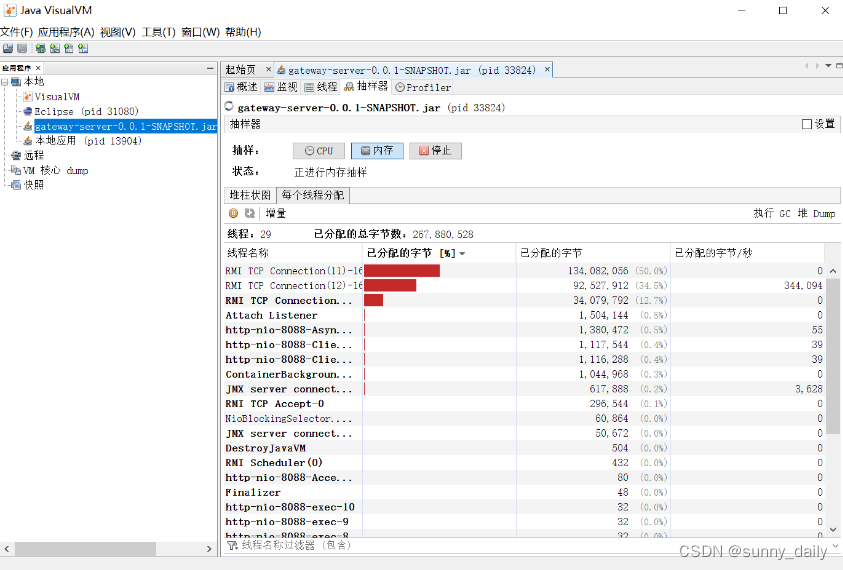Select the 快照 node in the tree
Screen dimensions: 843x570
click(27, 185)
